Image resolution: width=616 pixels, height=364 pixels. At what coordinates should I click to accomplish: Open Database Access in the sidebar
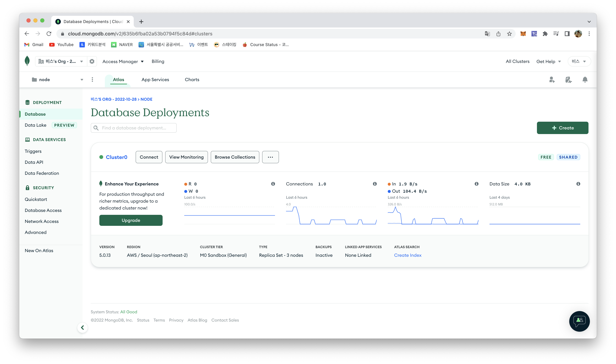pyautogui.click(x=43, y=210)
